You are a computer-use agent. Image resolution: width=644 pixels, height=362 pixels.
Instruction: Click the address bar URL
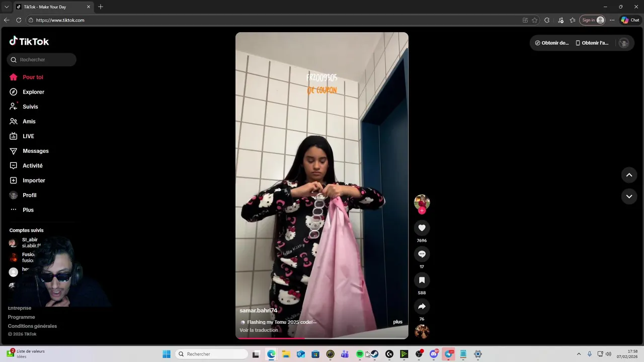(x=60, y=20)
